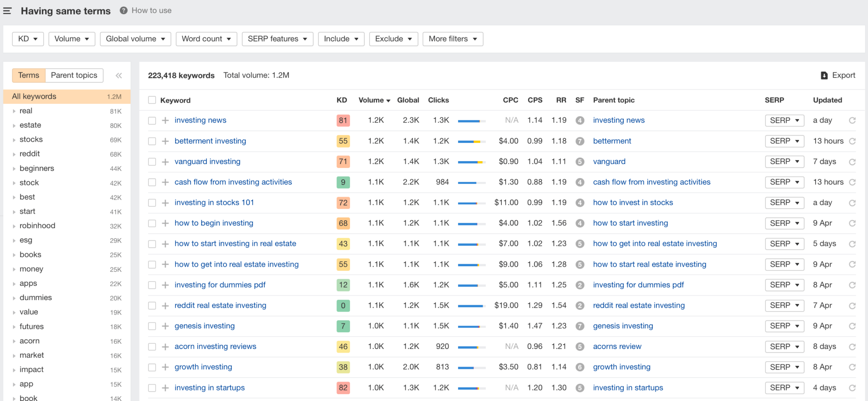Check the 'vanguard investing' row checkbox

[x=152, y=162]
